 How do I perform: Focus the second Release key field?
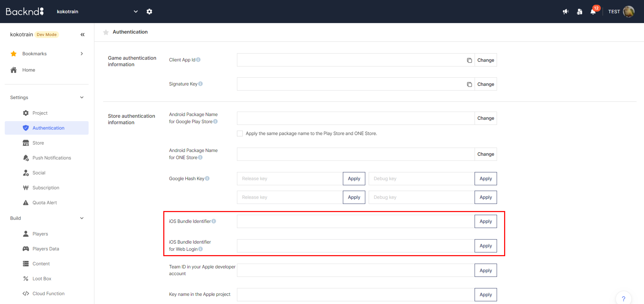tap(290, 197)
